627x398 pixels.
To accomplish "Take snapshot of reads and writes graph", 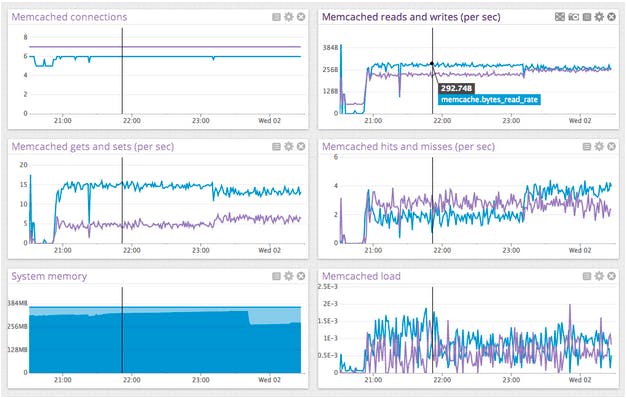I will coord(574,17).
